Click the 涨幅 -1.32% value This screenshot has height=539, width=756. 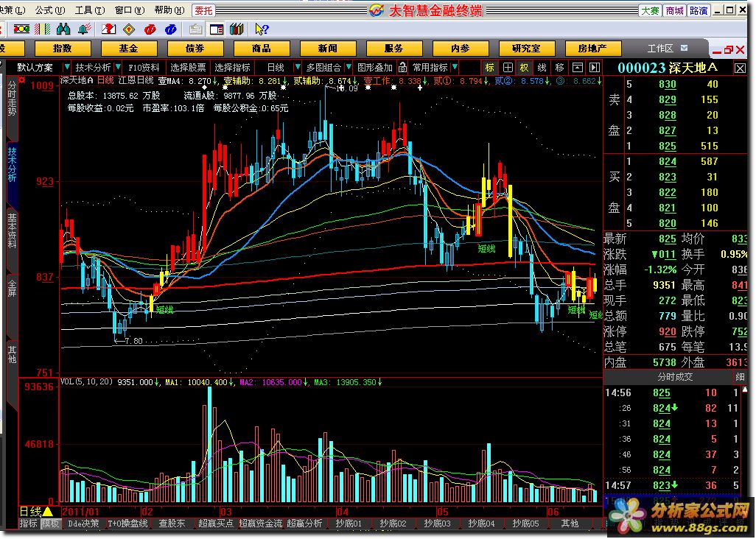(660, 269)
